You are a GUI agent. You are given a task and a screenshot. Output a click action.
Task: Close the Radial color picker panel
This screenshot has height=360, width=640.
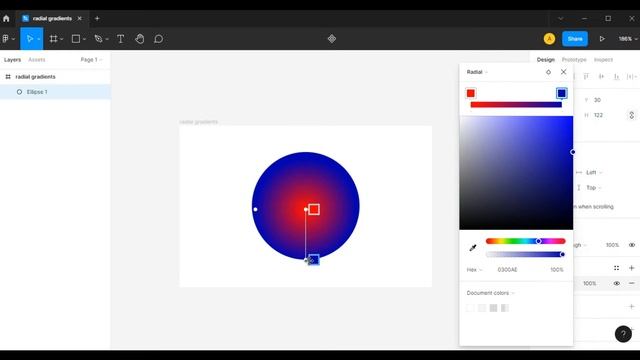(x=564, y=72)
